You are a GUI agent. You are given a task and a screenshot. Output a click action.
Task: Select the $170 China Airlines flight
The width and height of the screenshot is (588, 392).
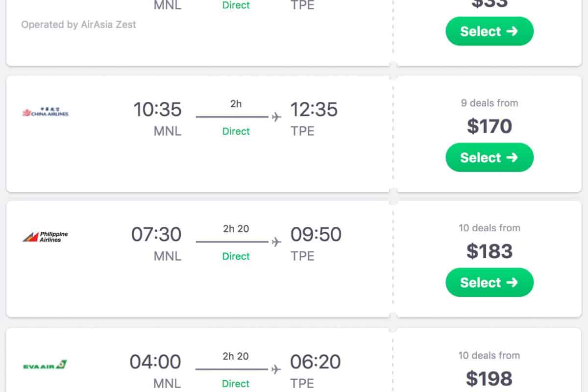(x=489, y=157)
